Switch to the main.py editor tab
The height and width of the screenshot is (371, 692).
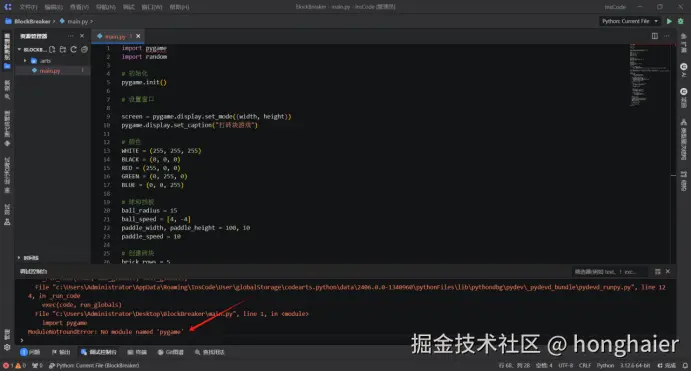coord(115,36)
